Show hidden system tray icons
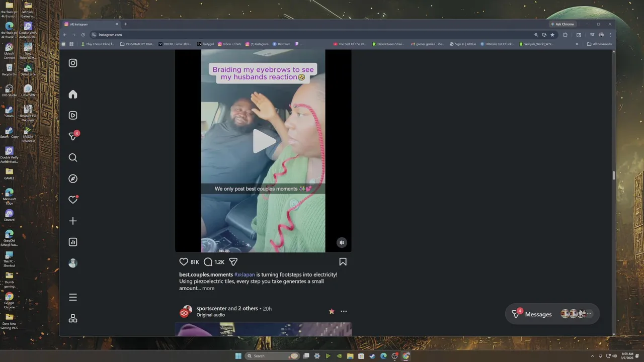Screen dimensions: 644x362 592,356
